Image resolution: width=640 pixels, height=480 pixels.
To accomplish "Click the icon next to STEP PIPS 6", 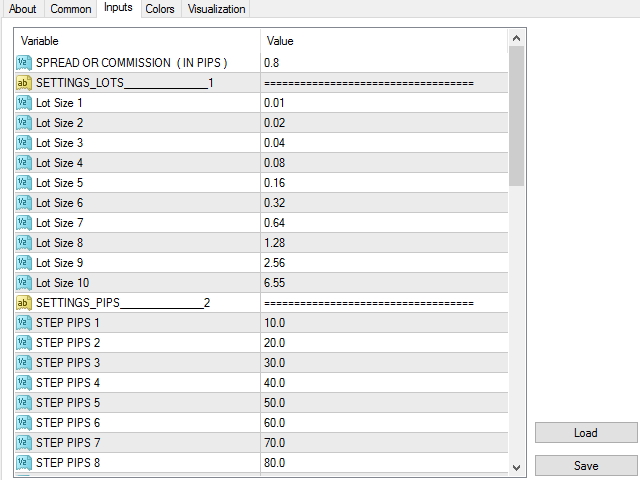I will pos(24,423).
